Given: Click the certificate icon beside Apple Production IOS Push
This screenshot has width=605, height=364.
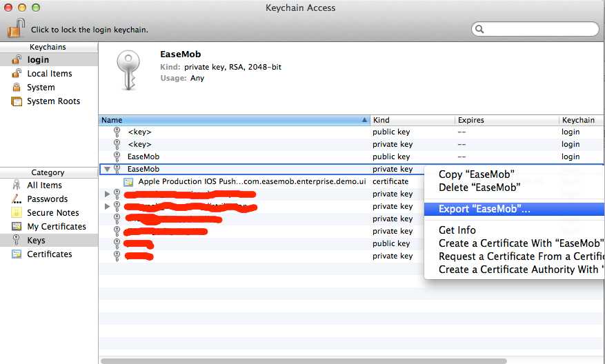Looking at the screenshot, I should pos(128,181).
